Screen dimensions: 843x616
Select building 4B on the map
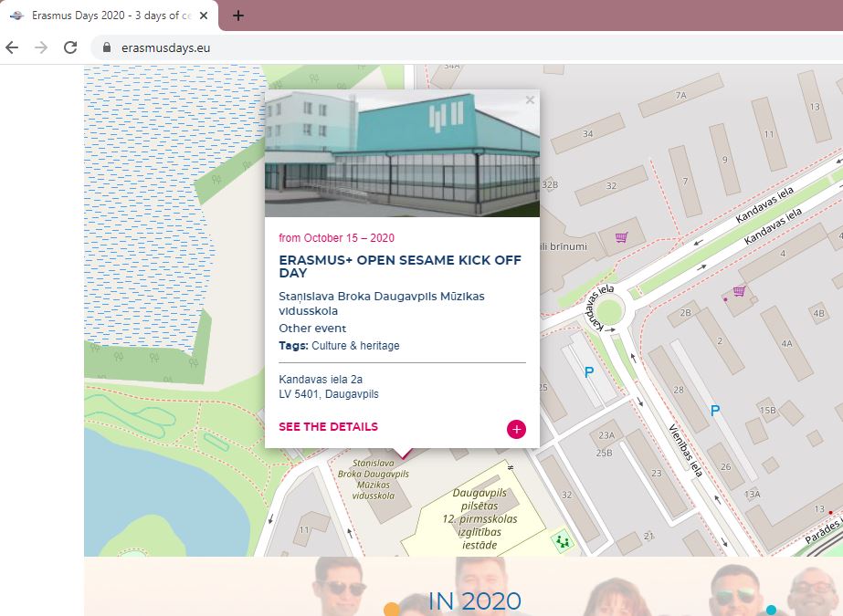pos(819,313)
